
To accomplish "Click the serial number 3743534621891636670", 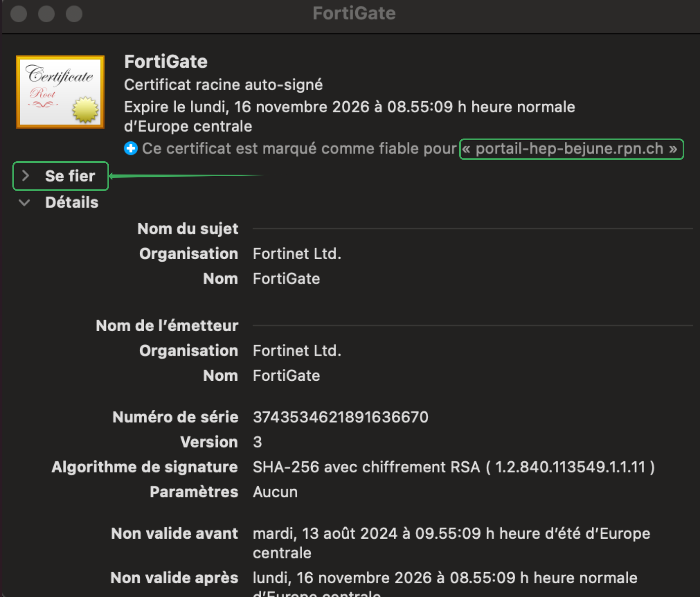I will tap(340, 417).
